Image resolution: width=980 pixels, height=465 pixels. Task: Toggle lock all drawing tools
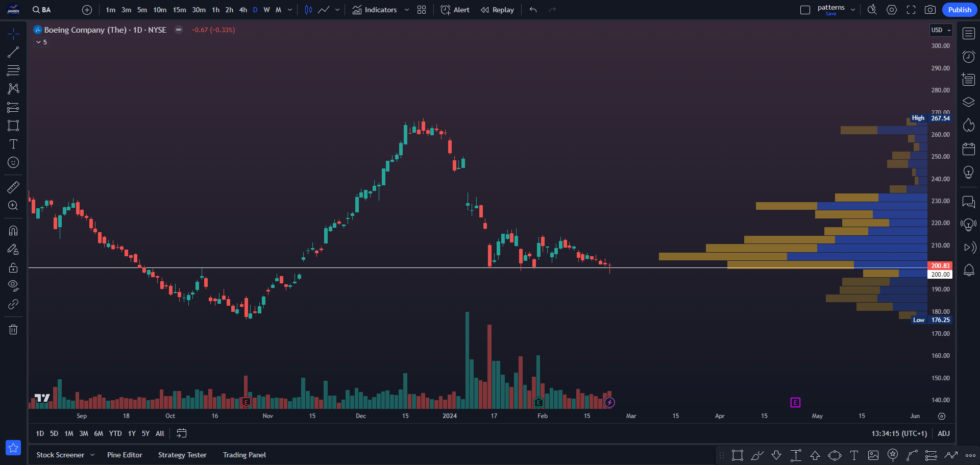click(x=13, y=267)
